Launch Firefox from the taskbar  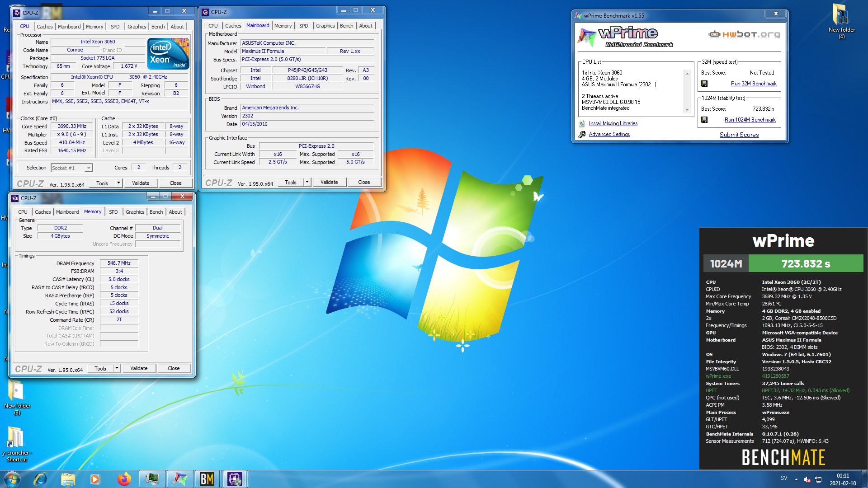(x=124, y=479)
